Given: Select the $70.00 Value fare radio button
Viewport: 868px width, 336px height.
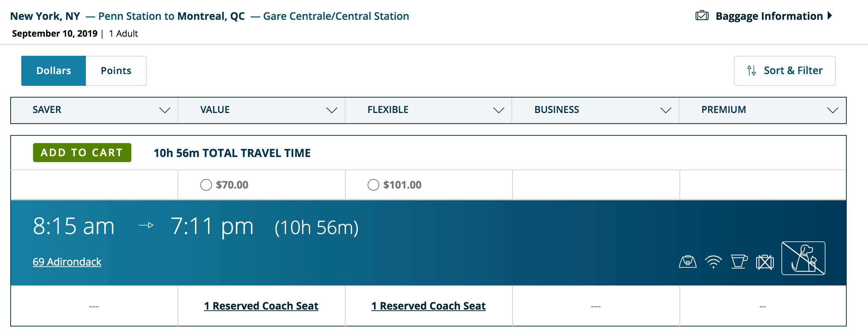Looking at the screenshot, I should pos(206,185).
